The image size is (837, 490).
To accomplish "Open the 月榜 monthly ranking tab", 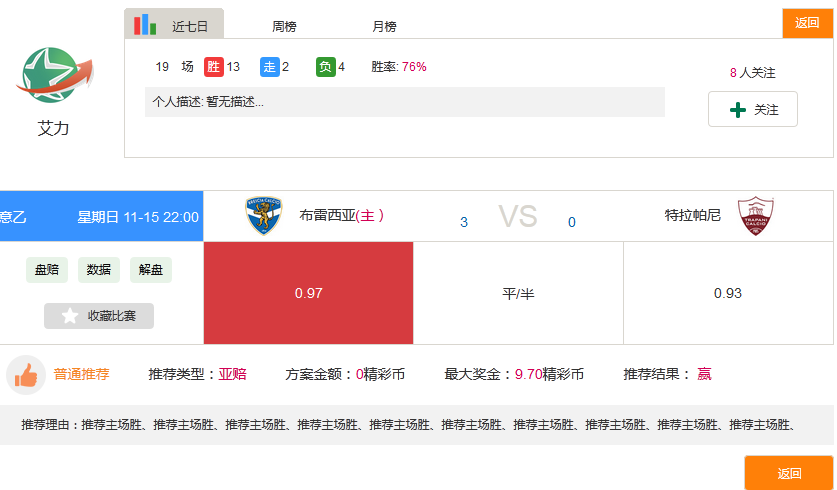I will coord(384,27).
